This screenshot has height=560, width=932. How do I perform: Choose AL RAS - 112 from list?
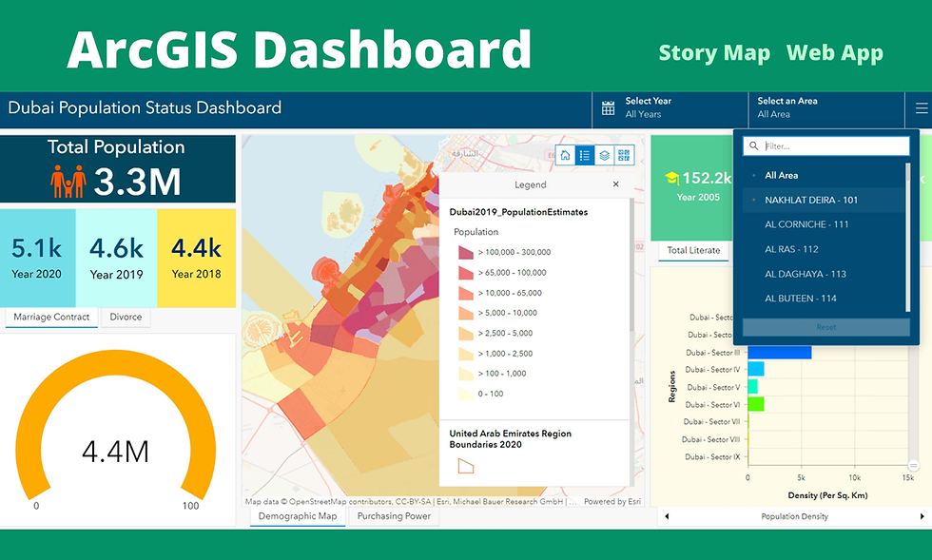coord(824,249)
